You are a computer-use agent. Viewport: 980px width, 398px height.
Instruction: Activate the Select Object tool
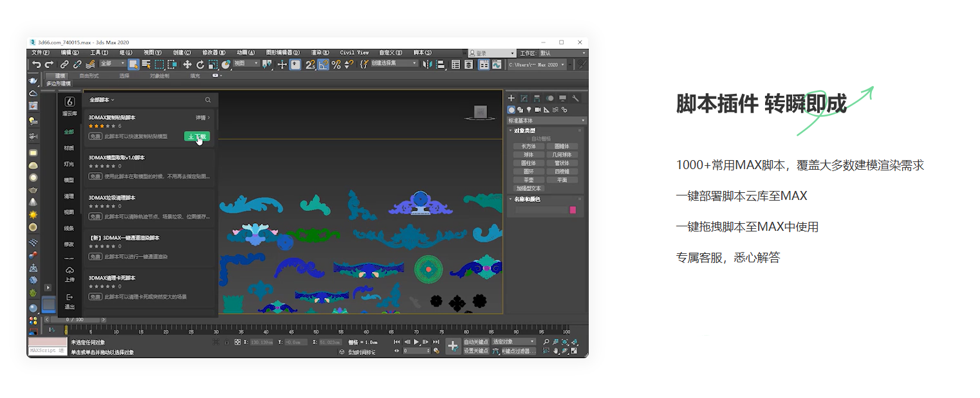134,64
